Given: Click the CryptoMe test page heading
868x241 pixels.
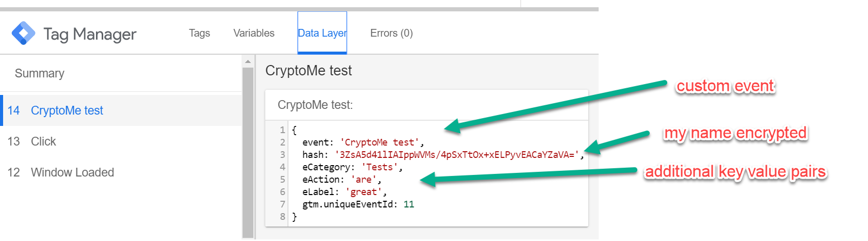Looking at the screenshot, I should coord(309,71).
